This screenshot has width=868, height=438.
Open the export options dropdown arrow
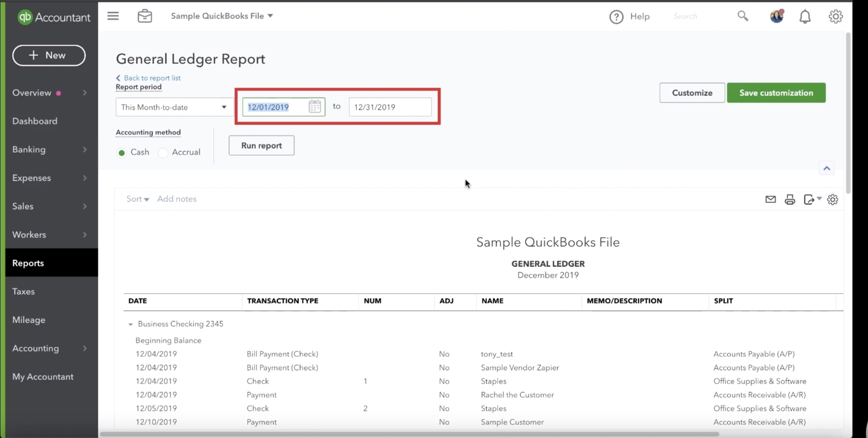point(819,198)
